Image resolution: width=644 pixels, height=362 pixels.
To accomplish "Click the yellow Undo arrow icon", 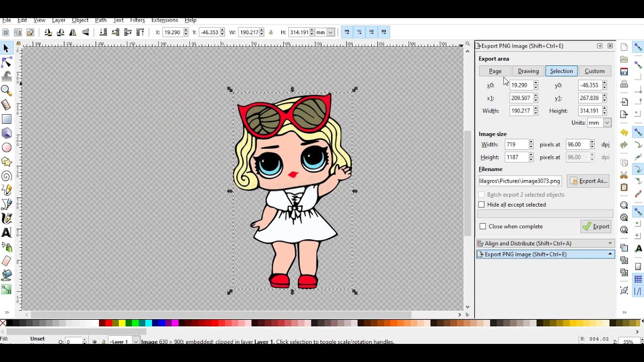I will (x=624, y=133).
